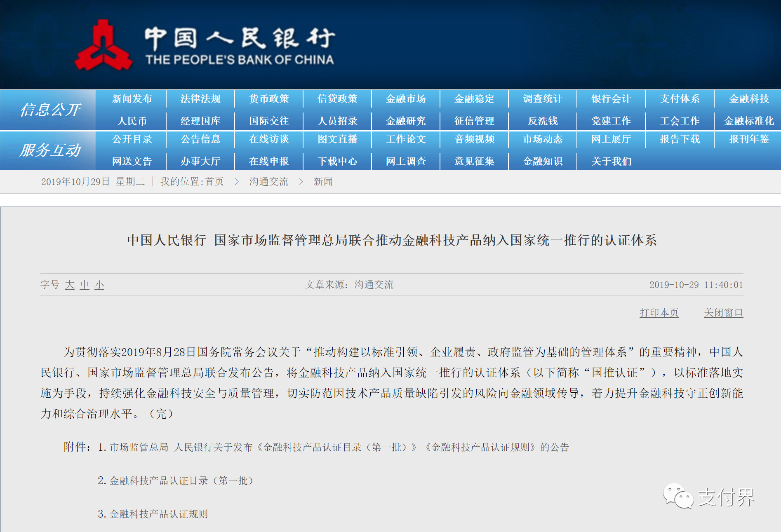Click 服务互动 section header
Image resolution: width=781 pixels, height=532 pixels.
pyautogui.click(x=50, y=150)
